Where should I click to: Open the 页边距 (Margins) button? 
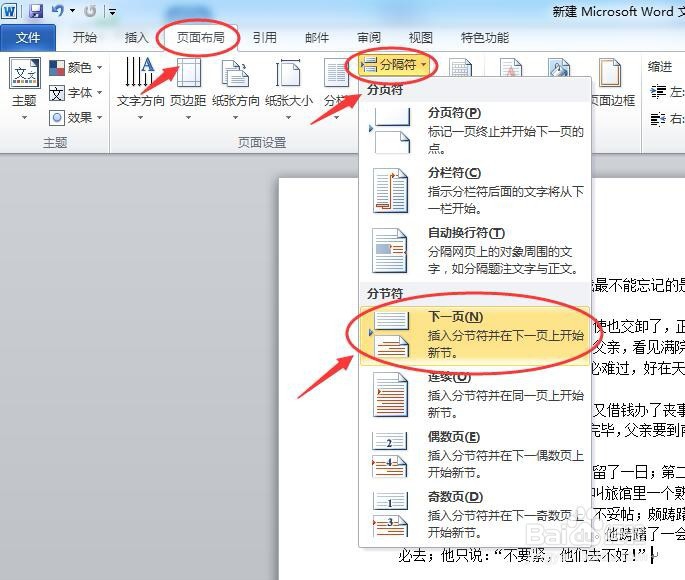pos(188,88)
